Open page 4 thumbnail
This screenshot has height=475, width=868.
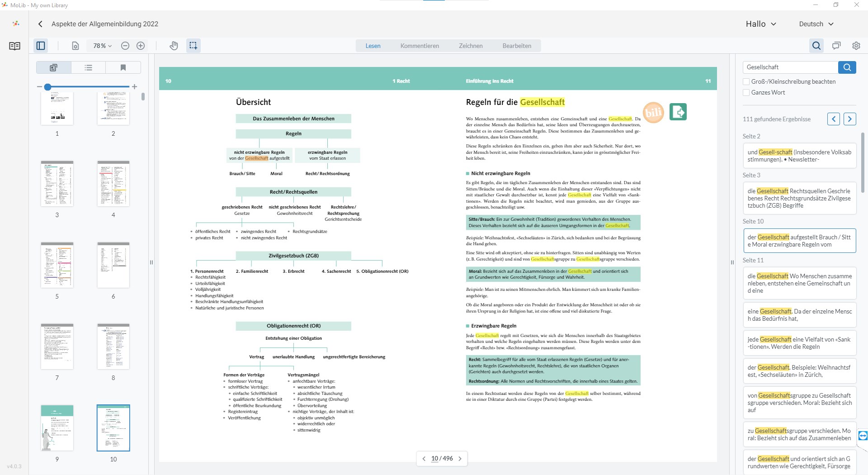click(113, 184)
